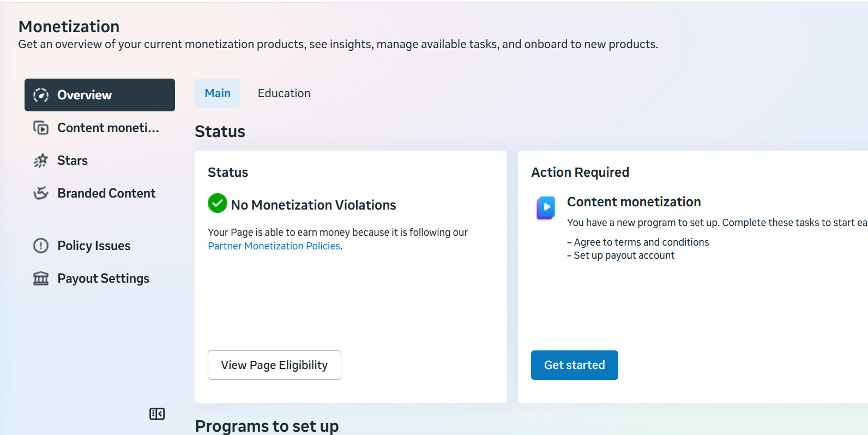Select the Main tab

pyautogui.click(x=218, y=93)
